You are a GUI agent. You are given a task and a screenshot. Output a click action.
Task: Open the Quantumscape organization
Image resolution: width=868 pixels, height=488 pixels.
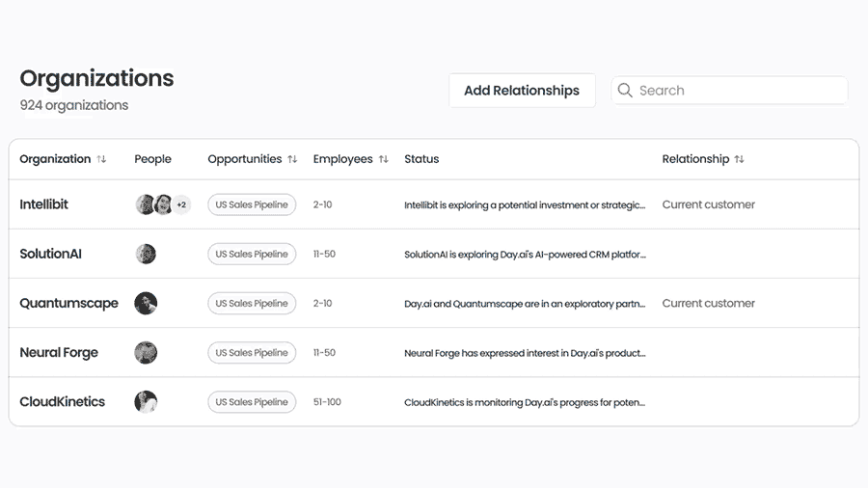click(68, 303)
